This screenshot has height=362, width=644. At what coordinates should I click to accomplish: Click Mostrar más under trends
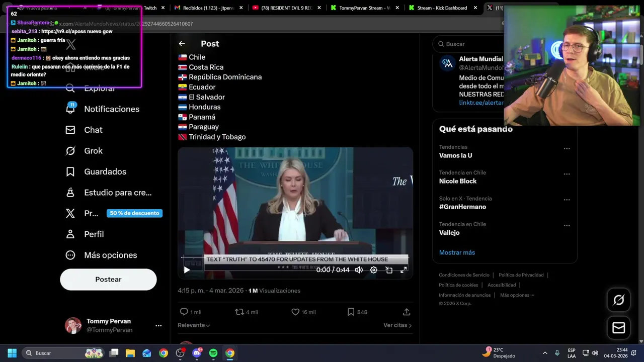click(457, 252)
